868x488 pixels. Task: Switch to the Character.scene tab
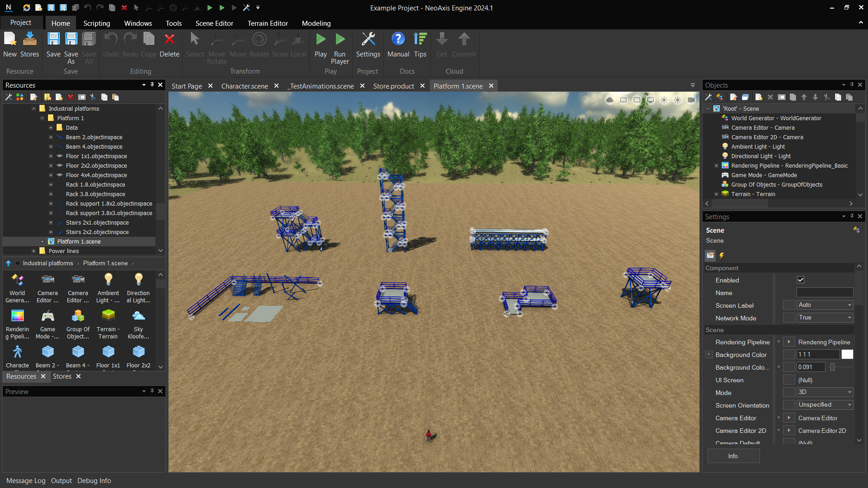point(244,86)
